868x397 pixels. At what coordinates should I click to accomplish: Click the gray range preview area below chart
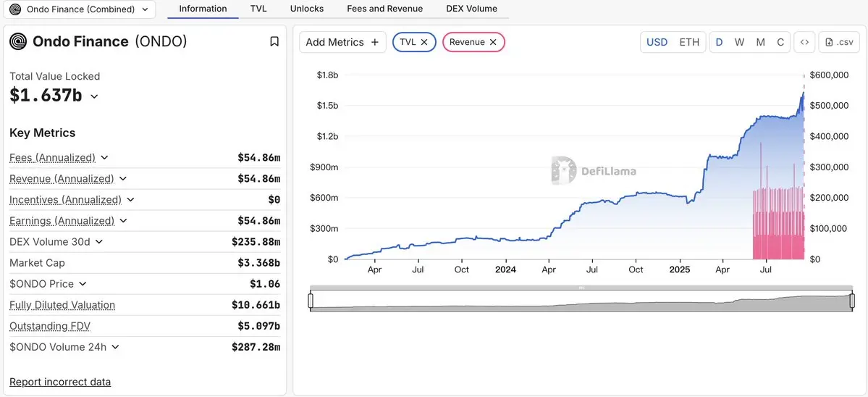pyautogui.click(x=581, y=301)
